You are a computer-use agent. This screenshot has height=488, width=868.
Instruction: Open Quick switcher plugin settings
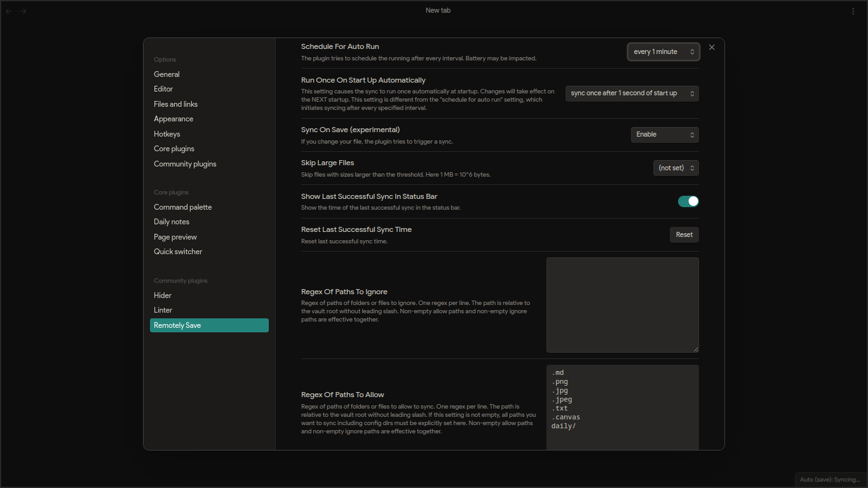(x=209, y=252)
